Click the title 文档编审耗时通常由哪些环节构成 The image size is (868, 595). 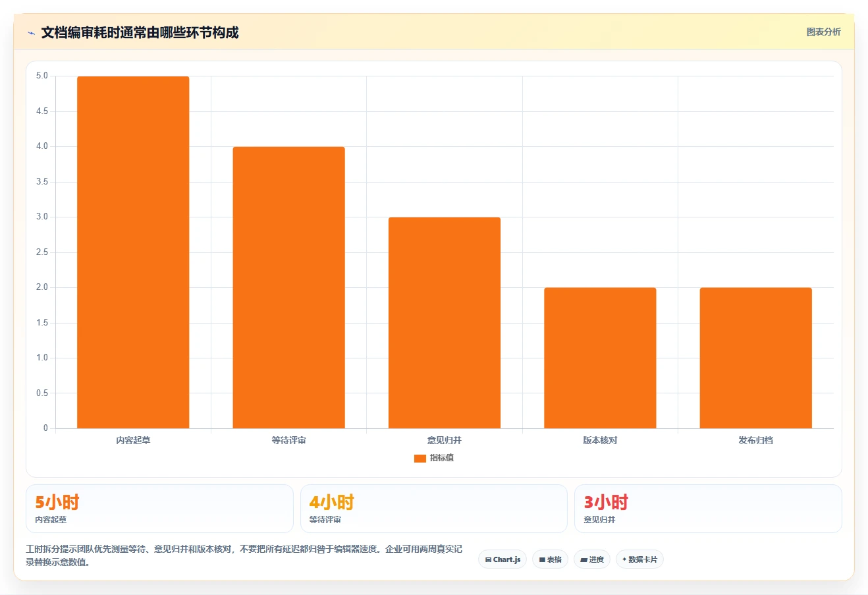point(140,32)
